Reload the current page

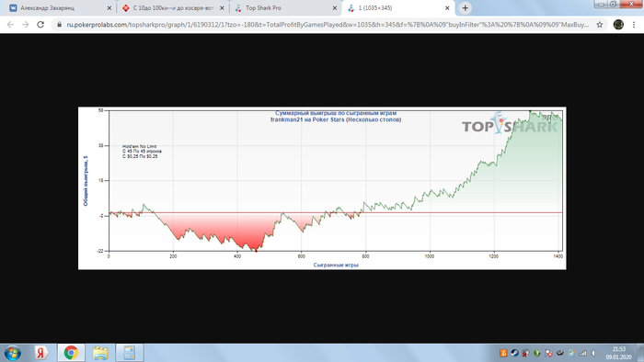point(40,25)
